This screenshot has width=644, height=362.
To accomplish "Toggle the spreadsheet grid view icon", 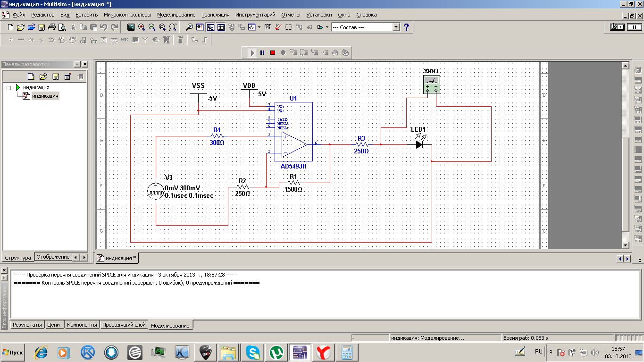I will (x=221, y=27).
